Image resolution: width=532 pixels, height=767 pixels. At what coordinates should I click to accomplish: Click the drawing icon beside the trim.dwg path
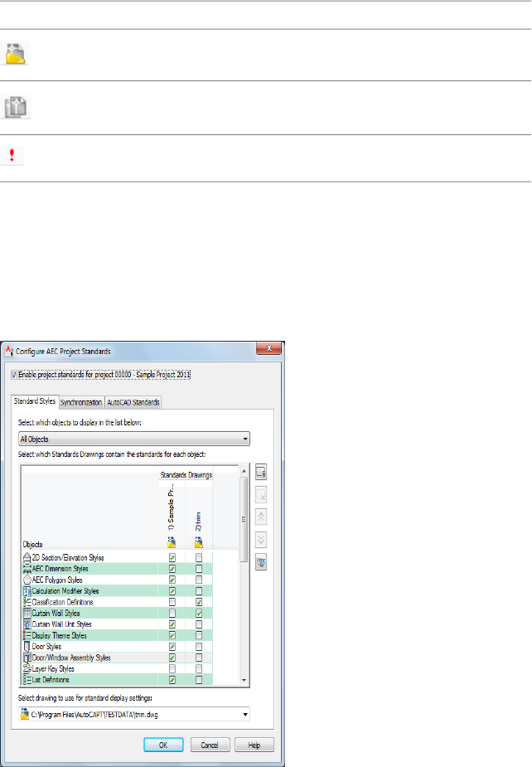click(x=25, y=715)
